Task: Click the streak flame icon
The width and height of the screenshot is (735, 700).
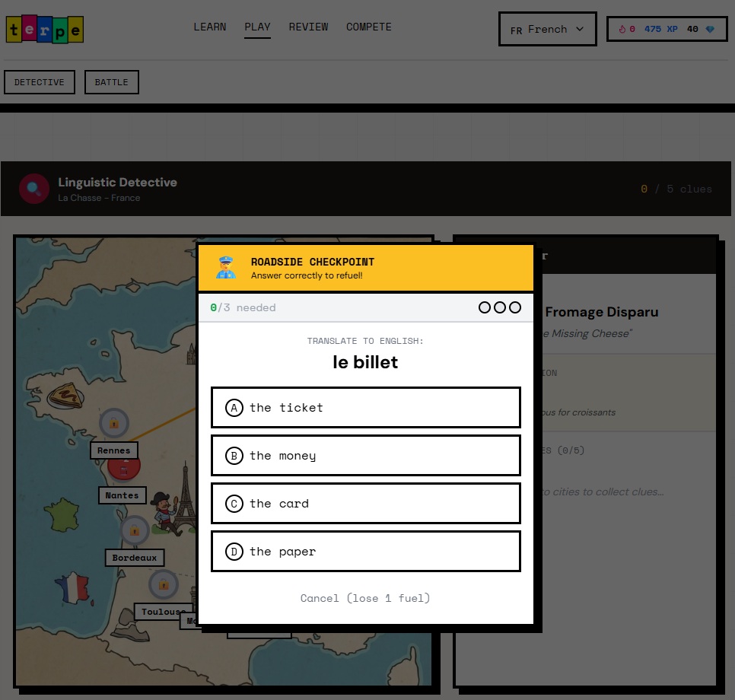Action: 621,30
